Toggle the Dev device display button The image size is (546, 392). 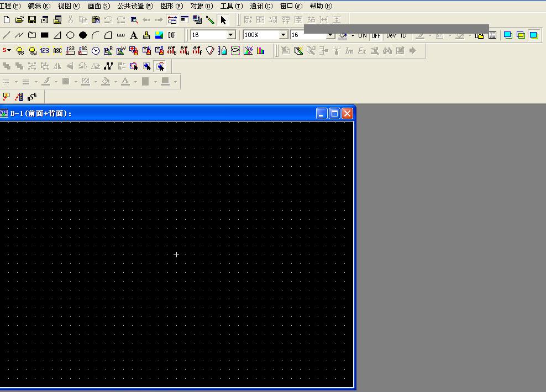[x=391, y=35]
